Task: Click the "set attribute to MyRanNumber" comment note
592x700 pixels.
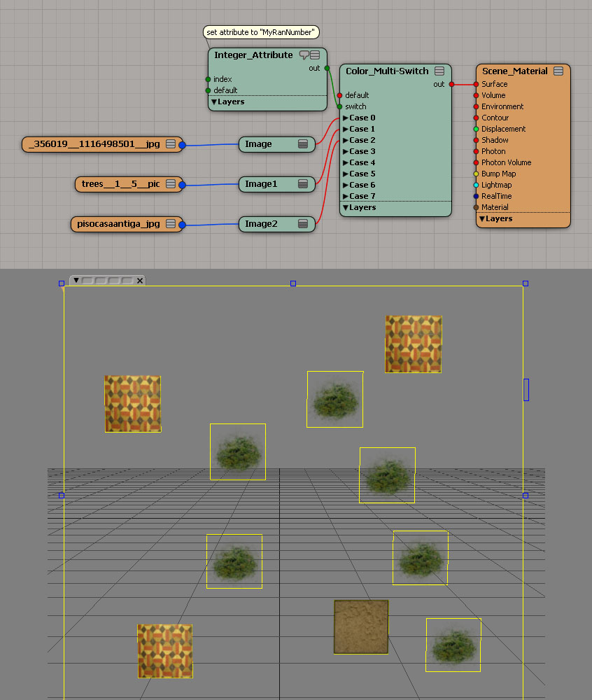Action: tap(261, 32)
